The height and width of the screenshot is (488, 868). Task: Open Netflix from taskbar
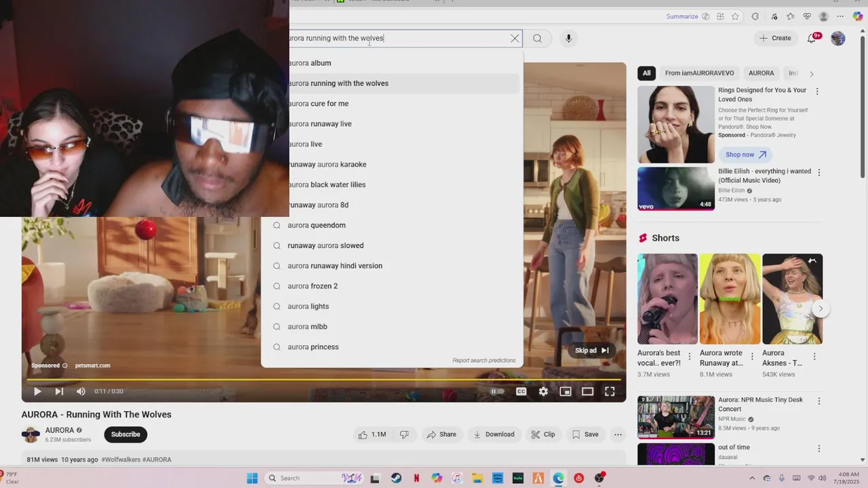pos(416,478)
